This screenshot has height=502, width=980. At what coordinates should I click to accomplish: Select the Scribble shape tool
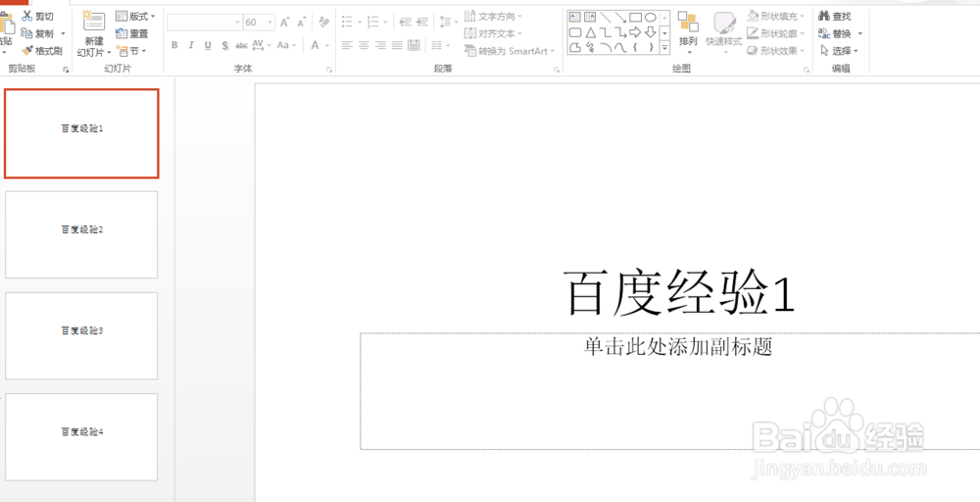coord(590,47)
